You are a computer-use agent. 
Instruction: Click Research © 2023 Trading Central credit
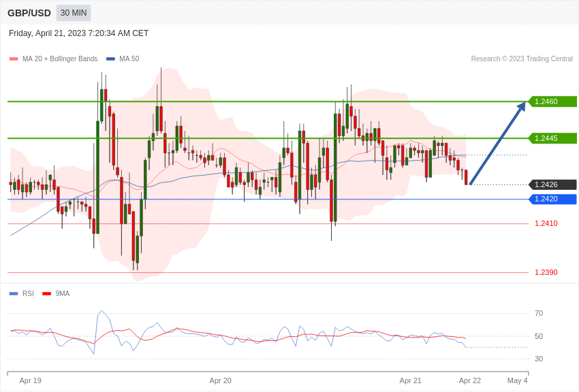[522, 59]
